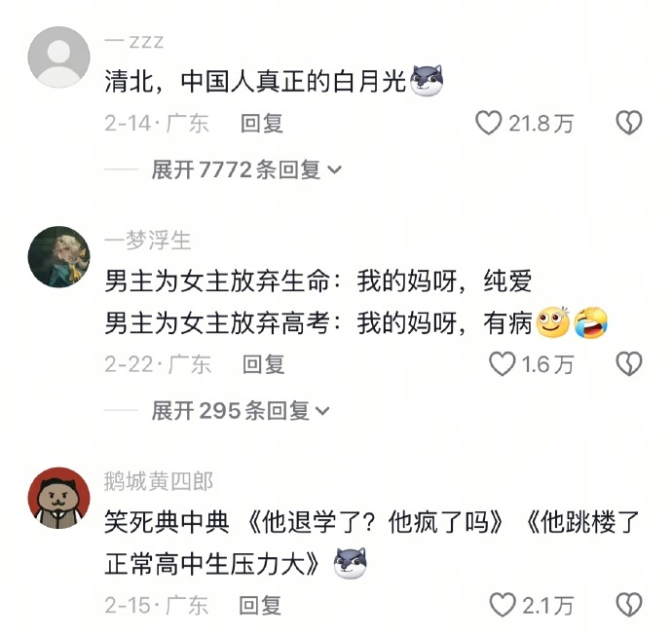Dislike the 一zzz comment with broken heart
672x636 pixels.
click(629, 123)
